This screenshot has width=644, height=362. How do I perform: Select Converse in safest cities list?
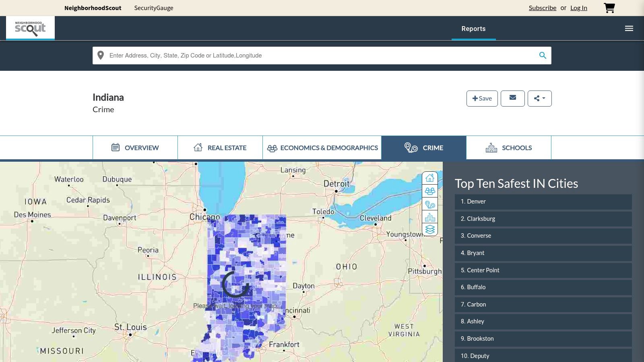click(x=543, y=236)
